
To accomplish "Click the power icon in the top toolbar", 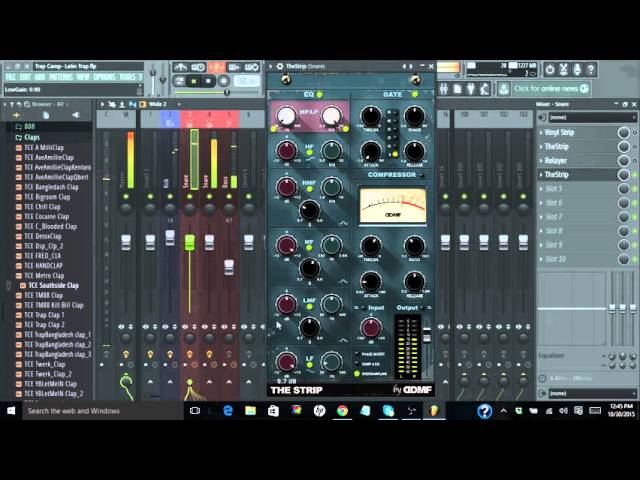I will coord(550,70).
